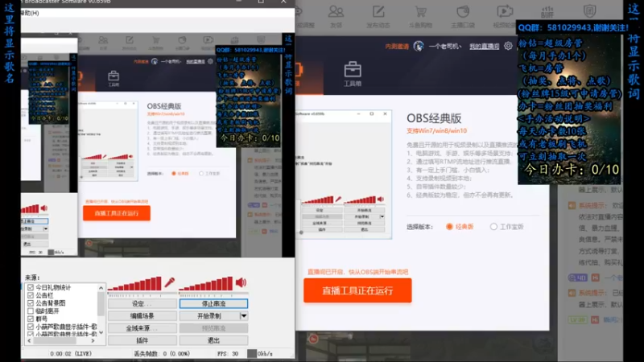The width and height of the screenshot is (644, 362).
Task: Open the 我的直播间 link in large capture
Action: (x=485, y=46)
